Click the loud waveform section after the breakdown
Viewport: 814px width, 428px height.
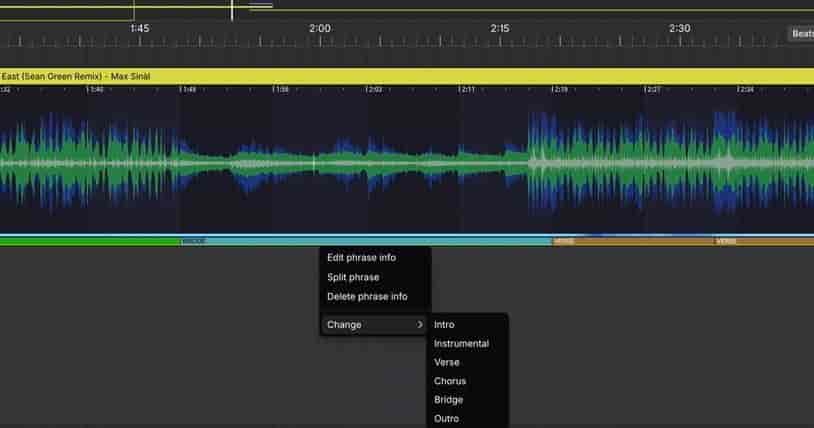tap(671, 163)
